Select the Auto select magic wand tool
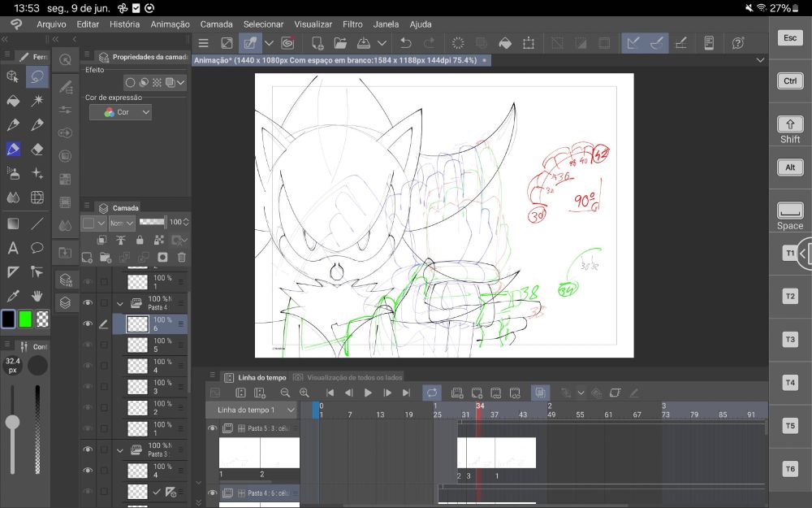The image size is (812, 508). [x=37, y=101]
